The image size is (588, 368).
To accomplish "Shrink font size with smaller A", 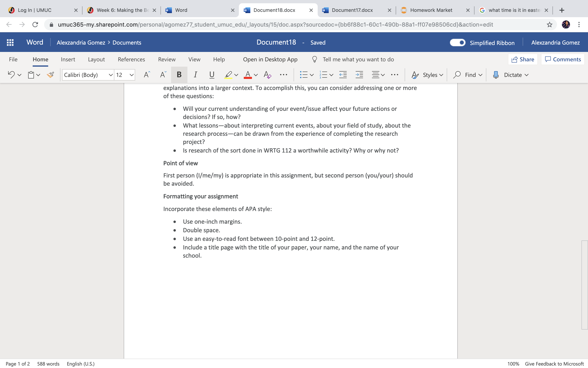I will (x=163, y=75).
